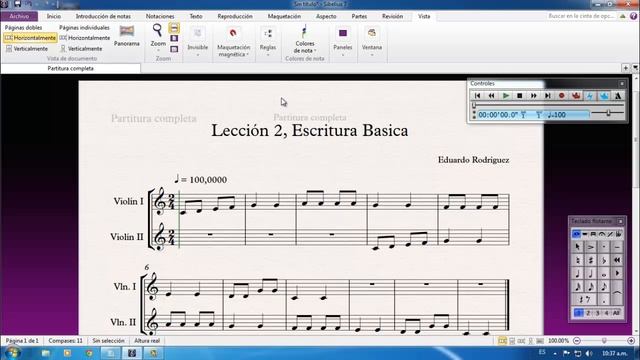The image size is (640, 360).
Task: Move playback line to start
Action: [x=477, y=96]
